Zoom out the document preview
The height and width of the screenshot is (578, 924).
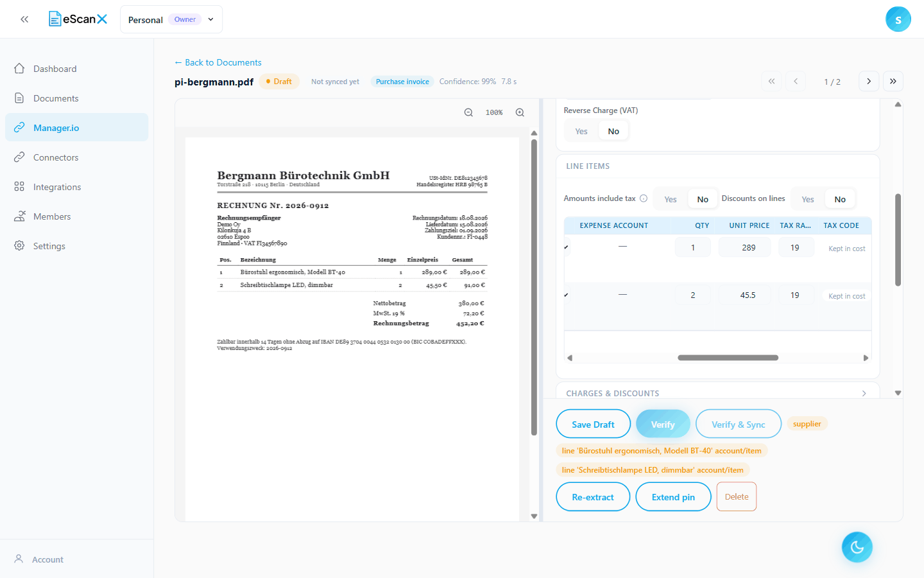468,112
